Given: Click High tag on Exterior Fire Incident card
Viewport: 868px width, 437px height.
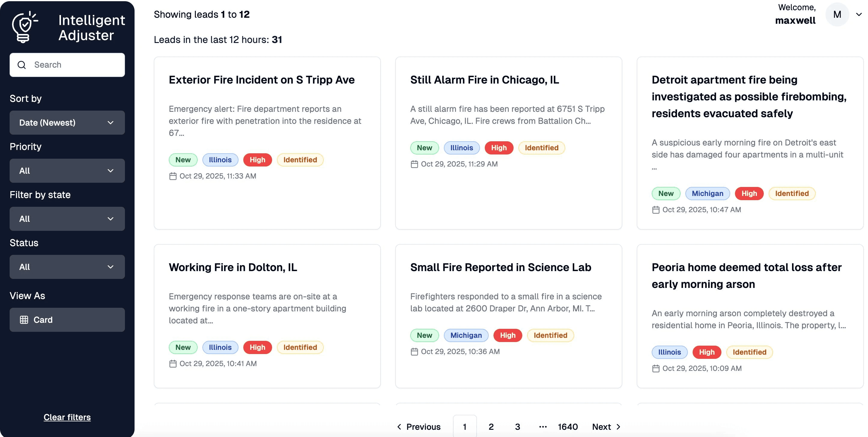Looking at the screenshot, I should click(x=257, y=160).
